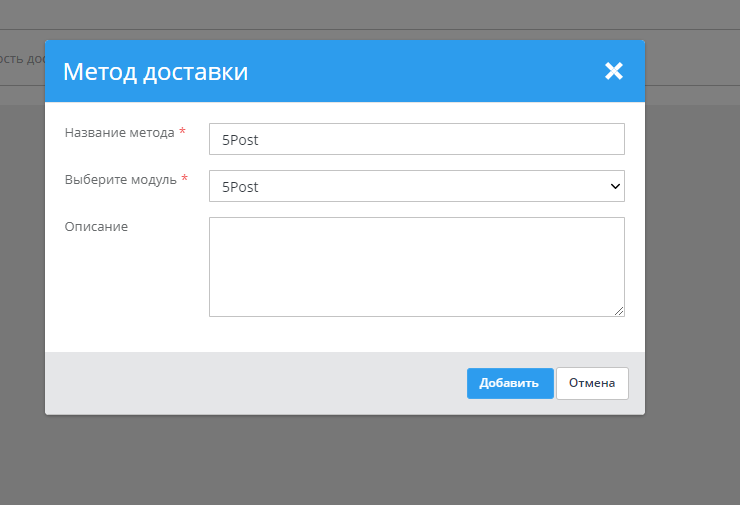Focus the Описание text area

click(x=416, y=266)
